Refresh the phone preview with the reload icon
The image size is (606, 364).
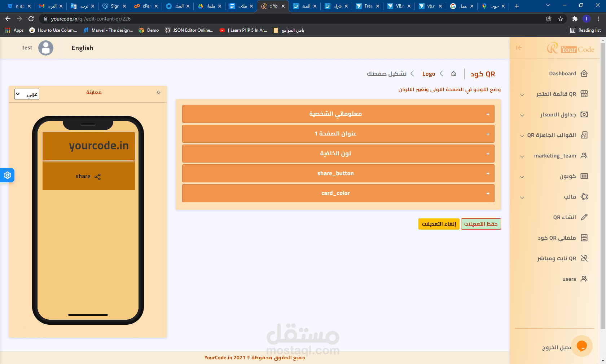point(158,92)
